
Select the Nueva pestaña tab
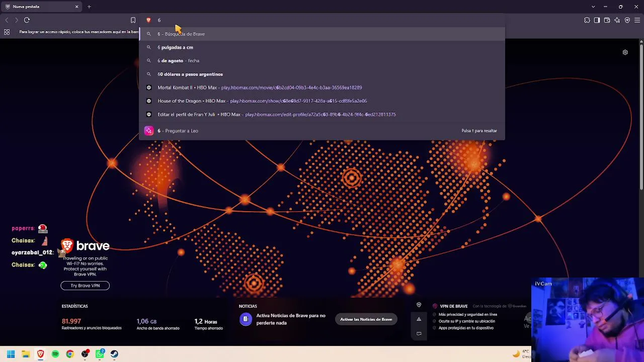click(x=42, y=7)
